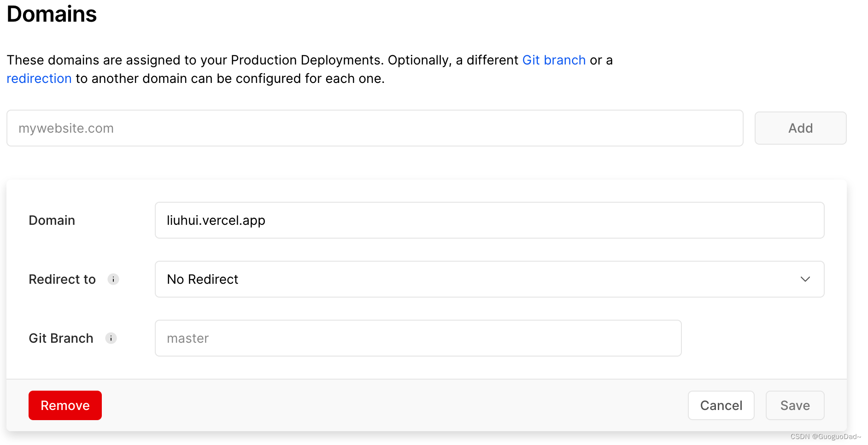The width and height of the screenshot is (868, 445).
Task: Open the Git branch link
Action: point(553,60)
